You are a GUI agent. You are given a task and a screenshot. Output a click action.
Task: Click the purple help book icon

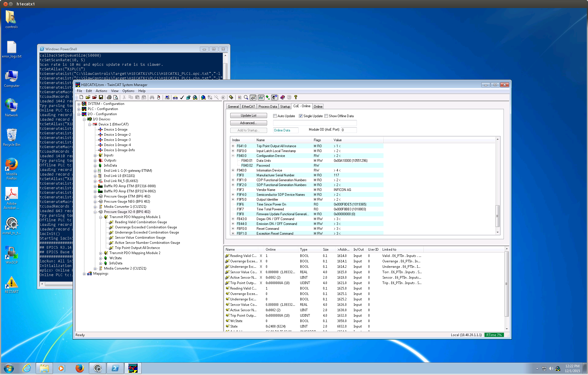(283, 97)
